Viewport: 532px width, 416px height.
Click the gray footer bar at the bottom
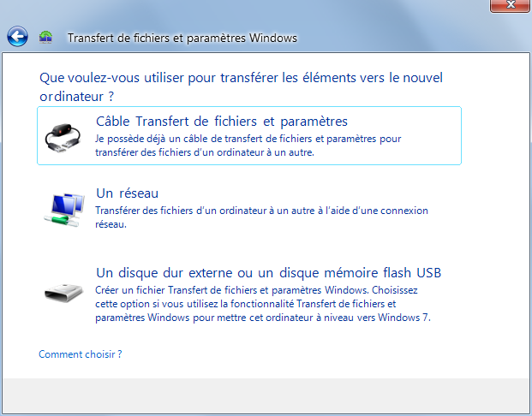tap(266, 395)
